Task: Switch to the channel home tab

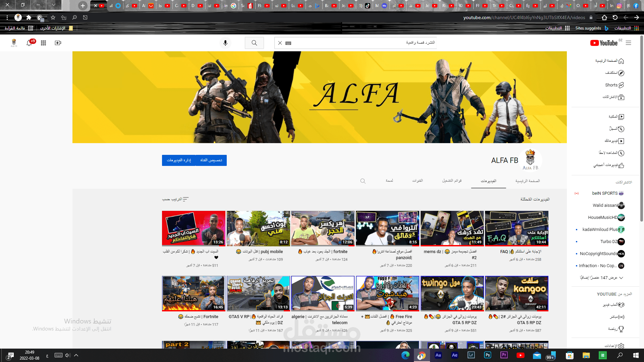Action: 528,181
